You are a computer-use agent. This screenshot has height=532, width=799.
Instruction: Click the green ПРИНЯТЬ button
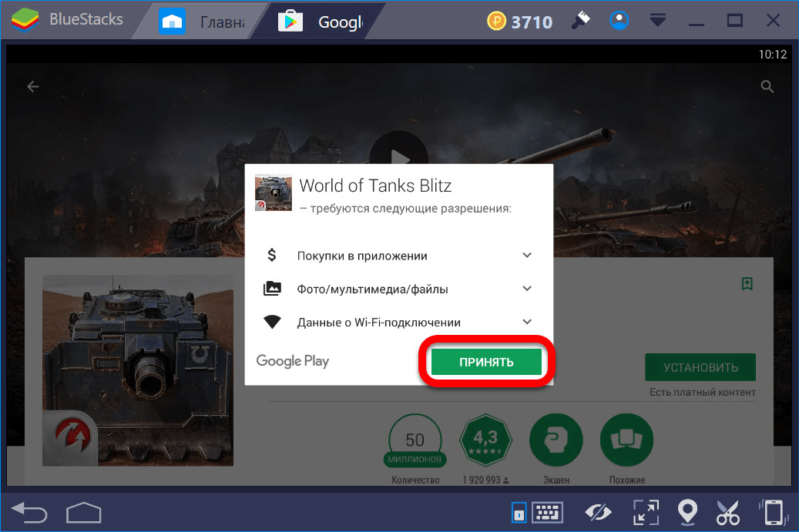(x=486, y=362)
